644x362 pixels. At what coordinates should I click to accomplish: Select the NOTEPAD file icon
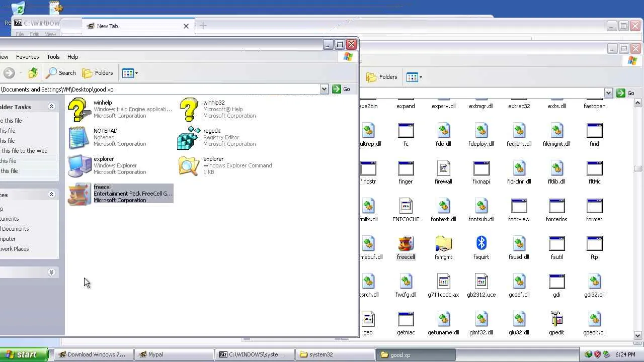79,137
